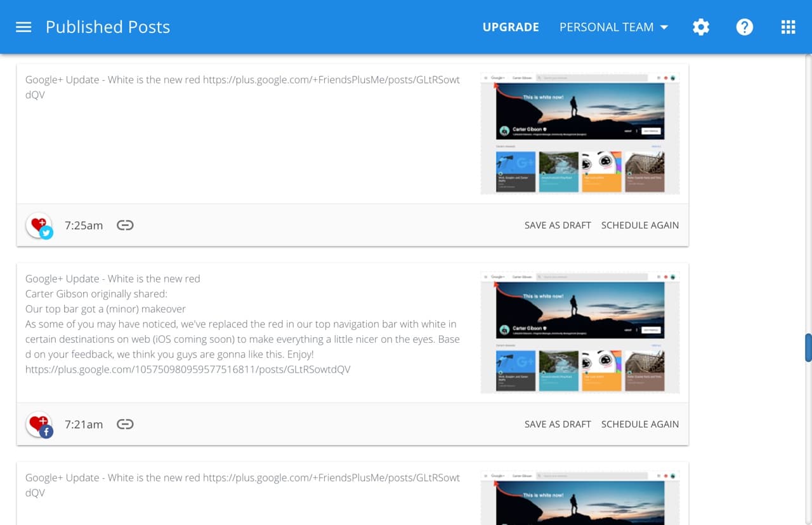Click the Published Posts page title
The height and width of the screenshot is (525, 812).
[x=108, y=27]
